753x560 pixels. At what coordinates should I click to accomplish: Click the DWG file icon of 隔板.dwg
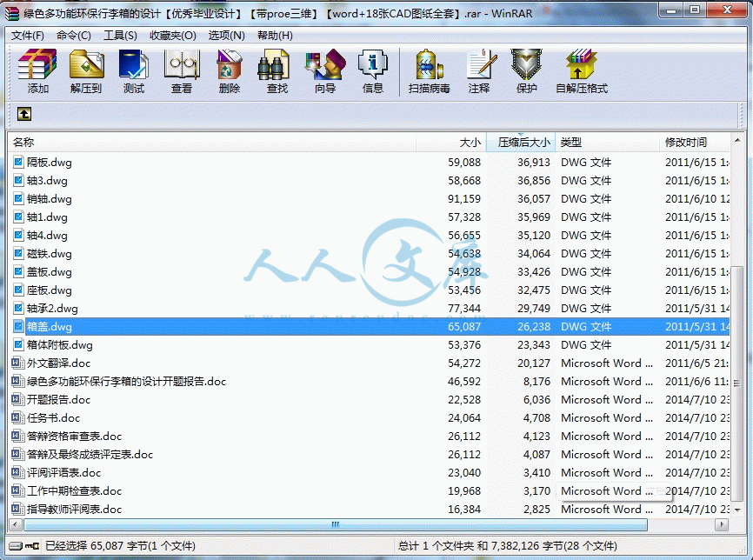click(x=18, y=162)
